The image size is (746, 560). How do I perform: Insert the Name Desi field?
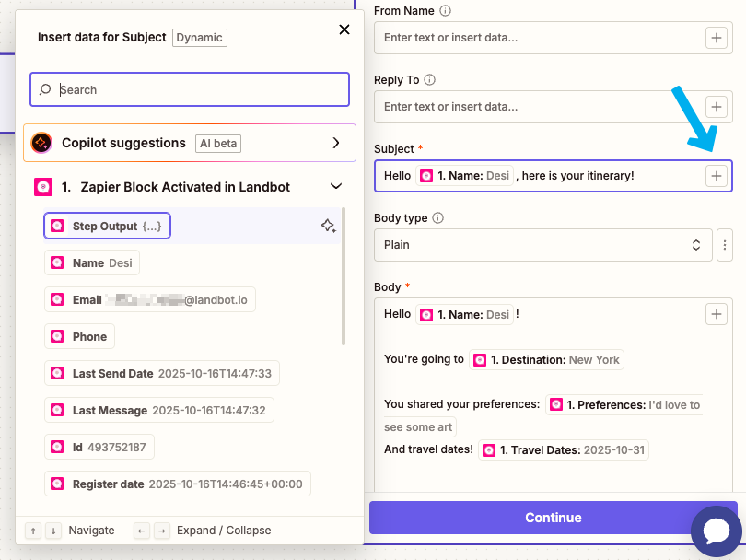tap(92, 262)
